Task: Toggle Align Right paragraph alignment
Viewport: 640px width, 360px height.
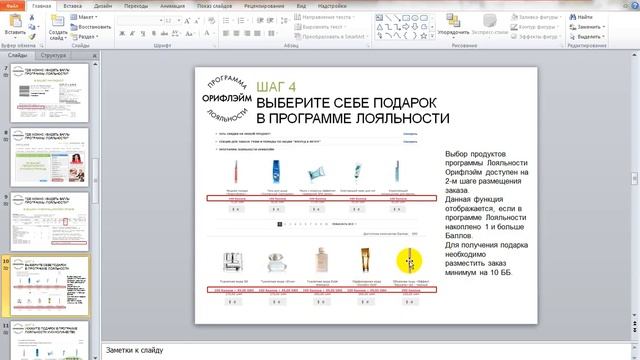Action: pyautogui.click(x=247, y=33)
